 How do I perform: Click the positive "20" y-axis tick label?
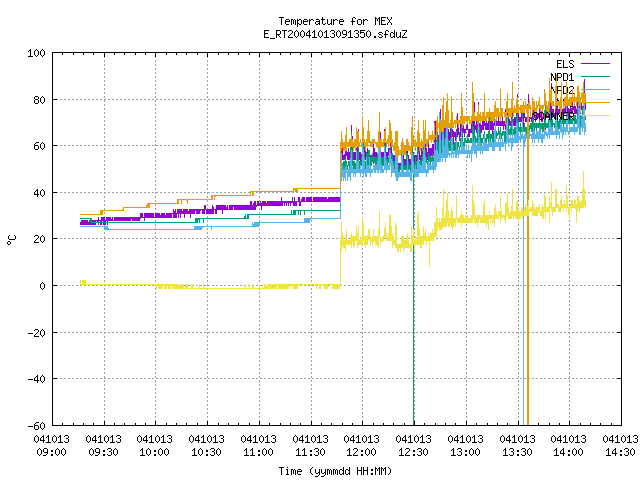pyautogui.click(x=40, y=239)
